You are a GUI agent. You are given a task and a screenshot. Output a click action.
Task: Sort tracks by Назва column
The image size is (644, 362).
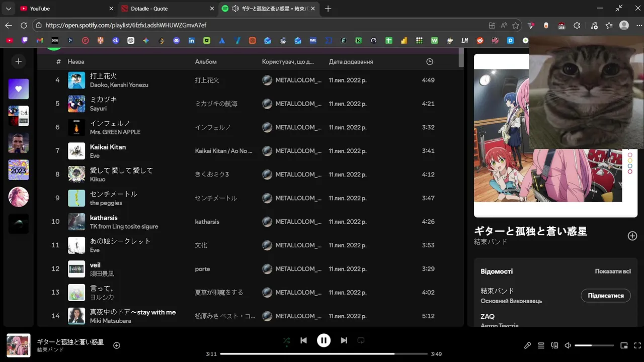76,62
